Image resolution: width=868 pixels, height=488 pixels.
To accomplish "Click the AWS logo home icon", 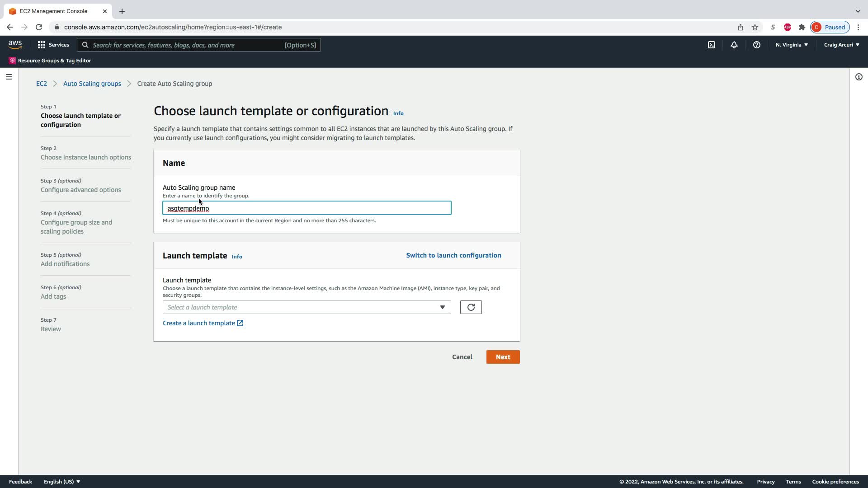I will (15, 45).
